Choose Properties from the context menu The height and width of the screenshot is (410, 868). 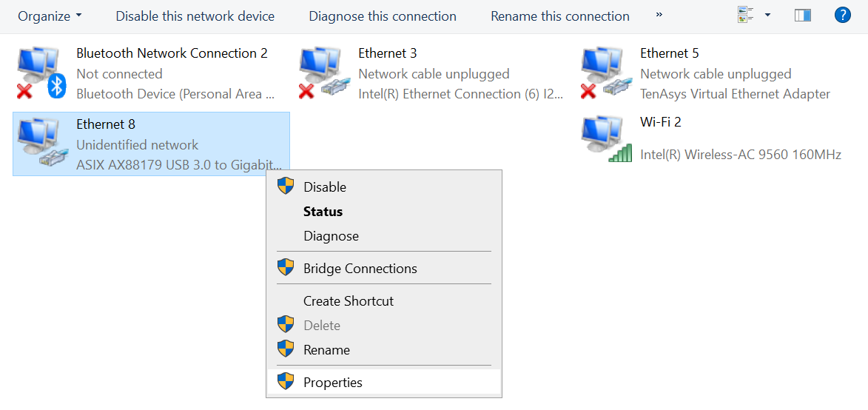pos(333,383)
